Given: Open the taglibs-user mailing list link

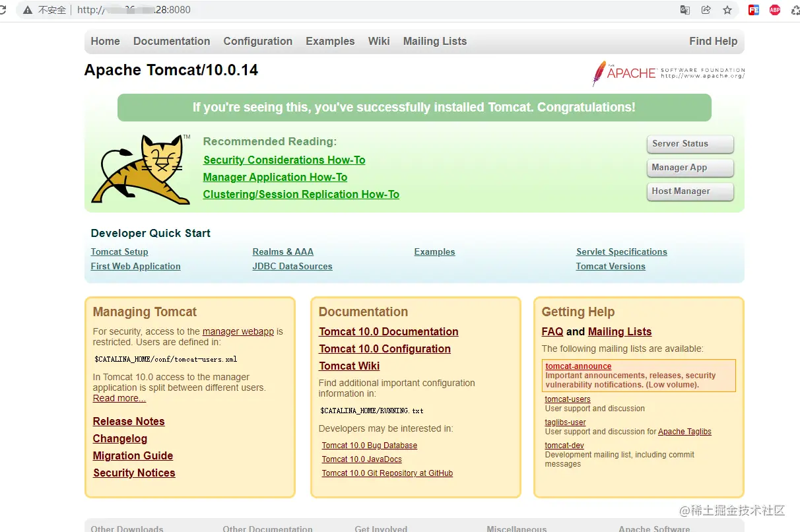Looking at the screenshot, I should click(566, 422).
